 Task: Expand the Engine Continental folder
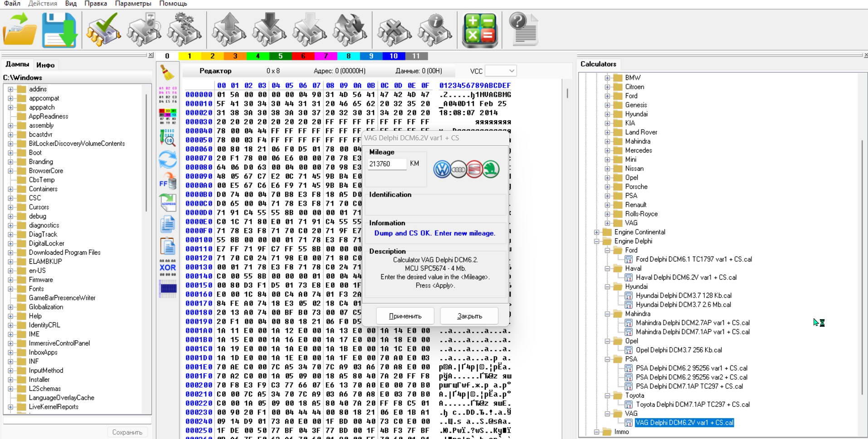coord(597,232)
